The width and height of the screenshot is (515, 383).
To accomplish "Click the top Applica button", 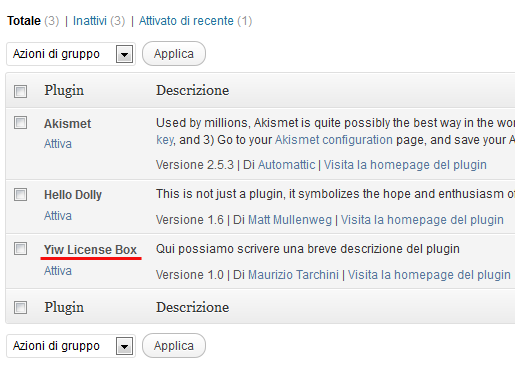I will point(174,54).
